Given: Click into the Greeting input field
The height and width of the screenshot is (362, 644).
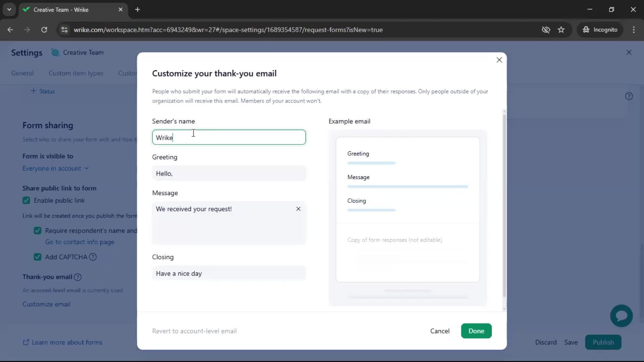Looking at the screenshot, I should (229, 174).
